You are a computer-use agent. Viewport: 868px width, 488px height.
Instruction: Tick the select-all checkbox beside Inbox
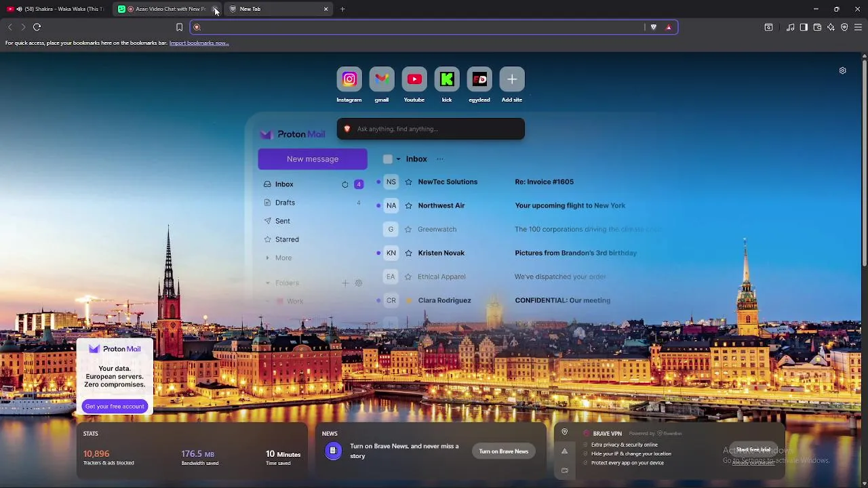coord(388,159)
